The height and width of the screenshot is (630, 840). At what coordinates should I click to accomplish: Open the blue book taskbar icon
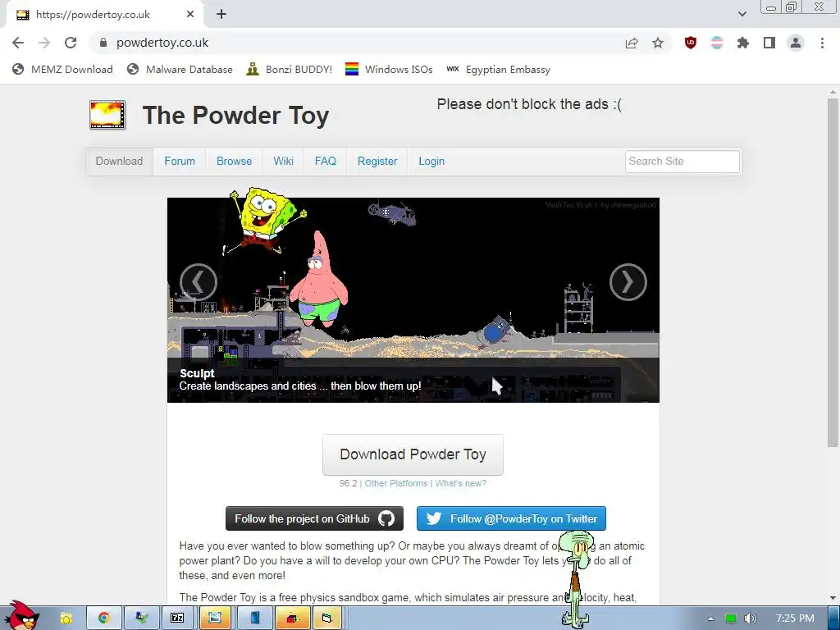click(254, 619)
